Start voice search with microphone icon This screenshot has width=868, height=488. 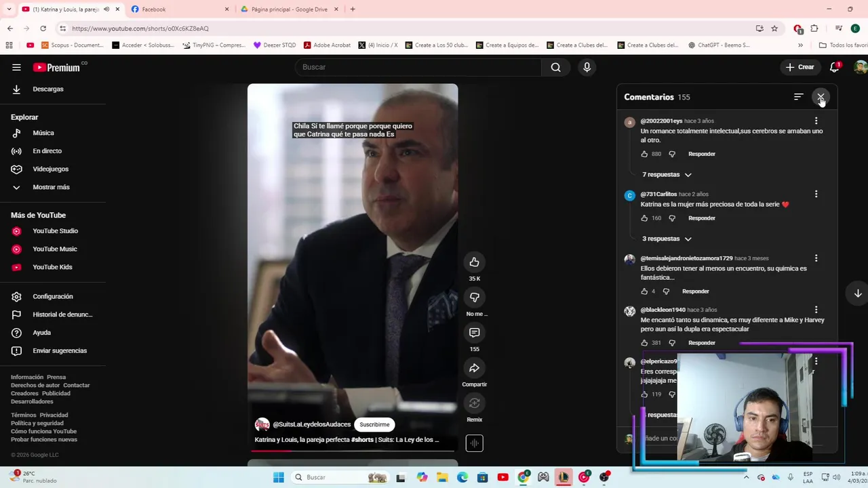point(587,67)
